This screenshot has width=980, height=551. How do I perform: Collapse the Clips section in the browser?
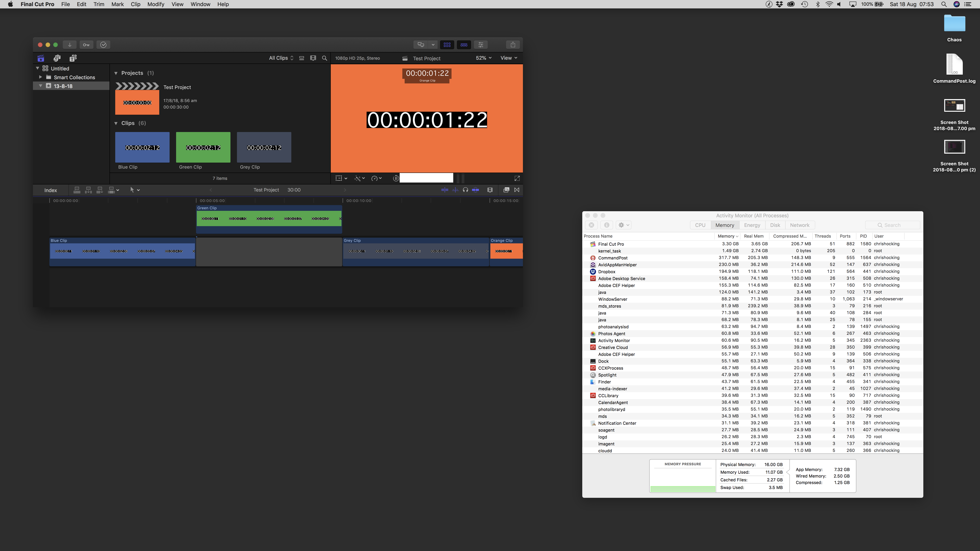[x=116, y=123]
